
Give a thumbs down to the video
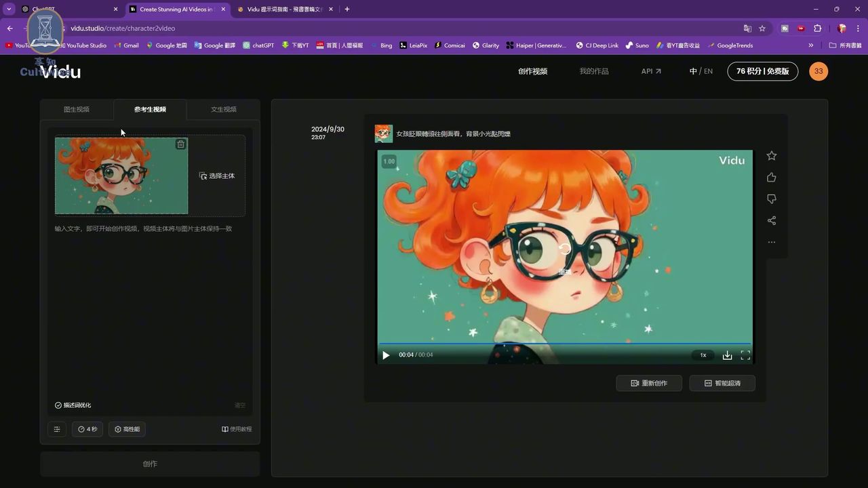click(x=771, y=199)
